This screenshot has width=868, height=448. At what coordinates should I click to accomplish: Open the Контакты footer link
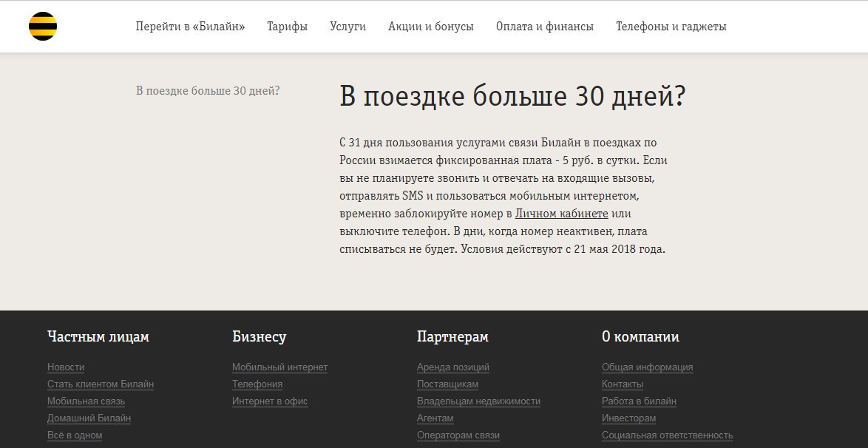[623, 384]
